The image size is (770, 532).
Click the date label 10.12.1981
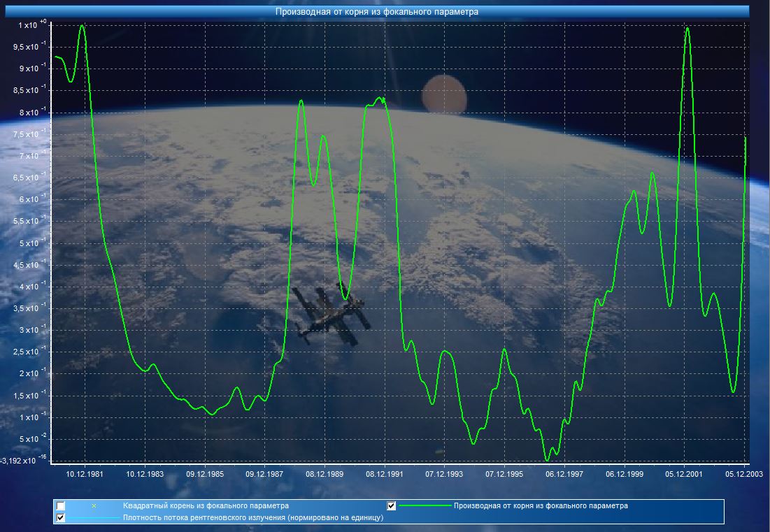(85, 474)
